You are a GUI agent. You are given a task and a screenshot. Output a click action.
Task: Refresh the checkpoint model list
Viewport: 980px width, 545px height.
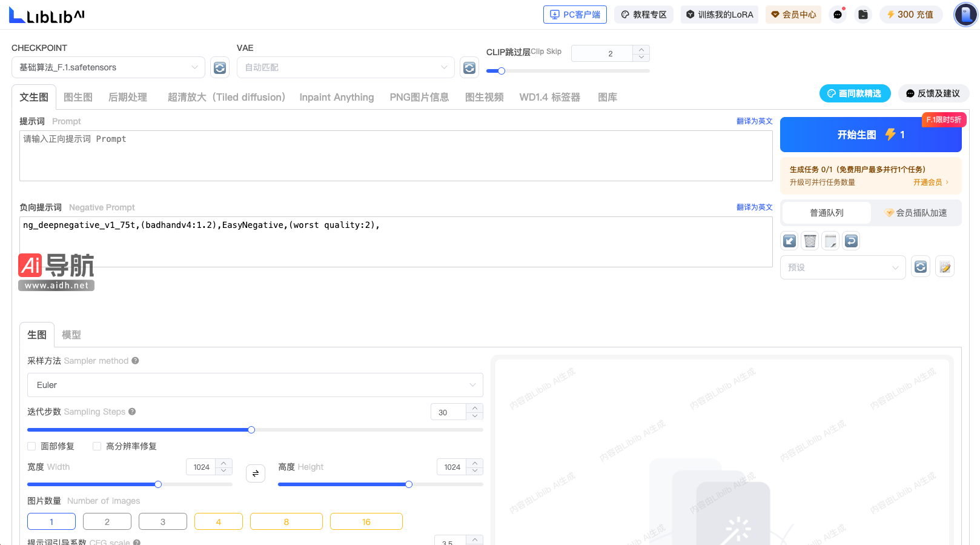click(220, 68)
